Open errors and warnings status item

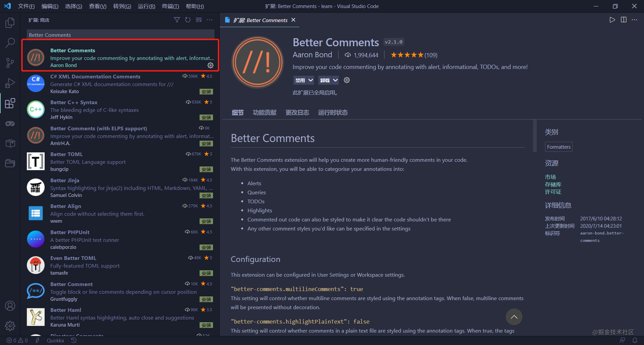[x=17, y=340]
